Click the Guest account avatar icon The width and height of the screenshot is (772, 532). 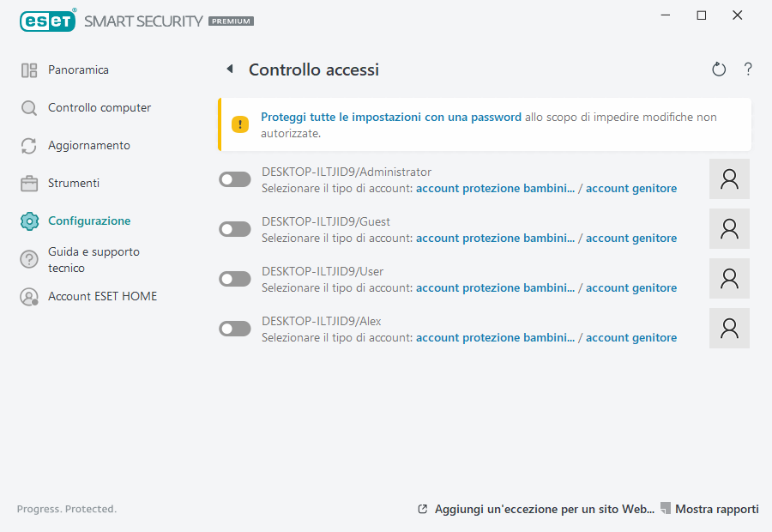click(729, 229)
